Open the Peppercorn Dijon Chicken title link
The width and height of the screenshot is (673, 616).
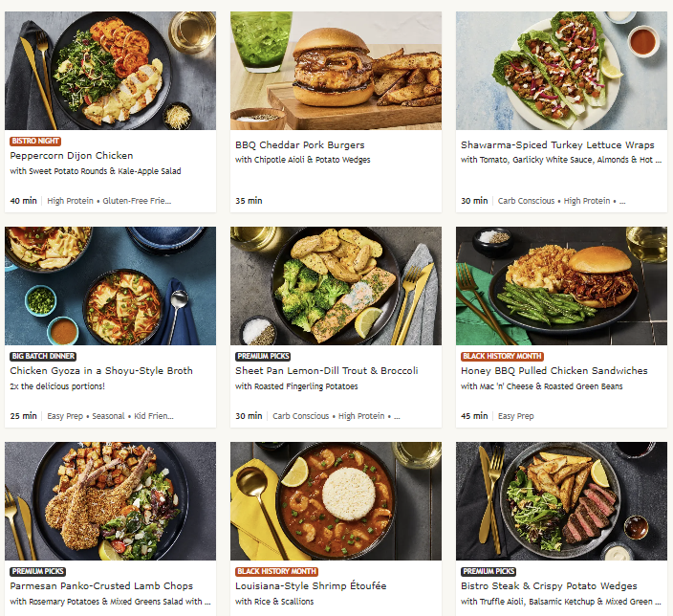(x=72, y=156)
